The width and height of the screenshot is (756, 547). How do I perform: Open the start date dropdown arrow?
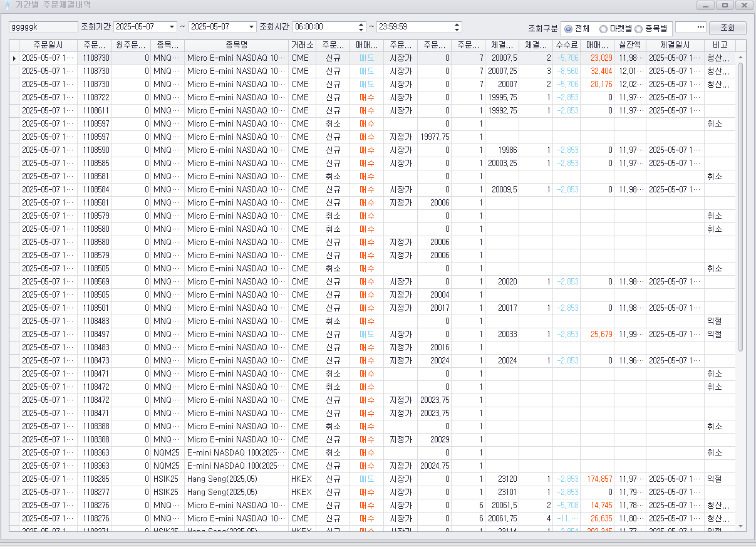172,27
